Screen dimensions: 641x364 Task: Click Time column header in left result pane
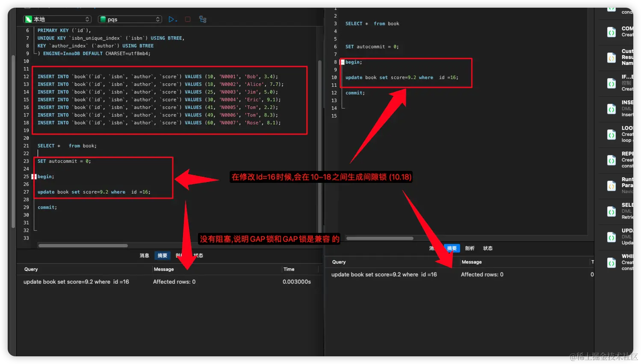click(x=289, y=269)
